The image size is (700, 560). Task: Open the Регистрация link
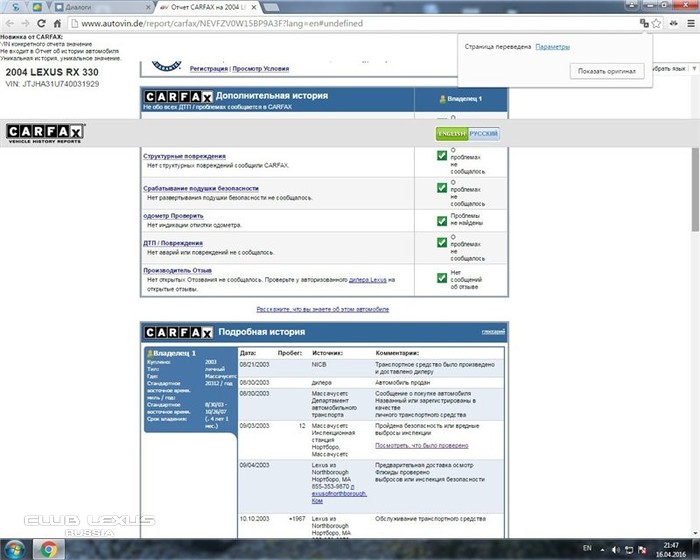coord(208,69)
